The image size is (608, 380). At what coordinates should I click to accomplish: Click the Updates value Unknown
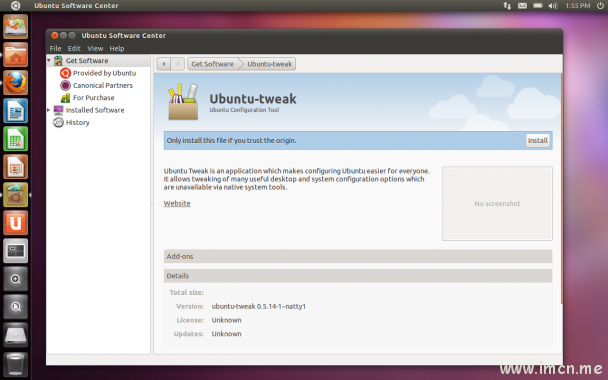[226, 334]
